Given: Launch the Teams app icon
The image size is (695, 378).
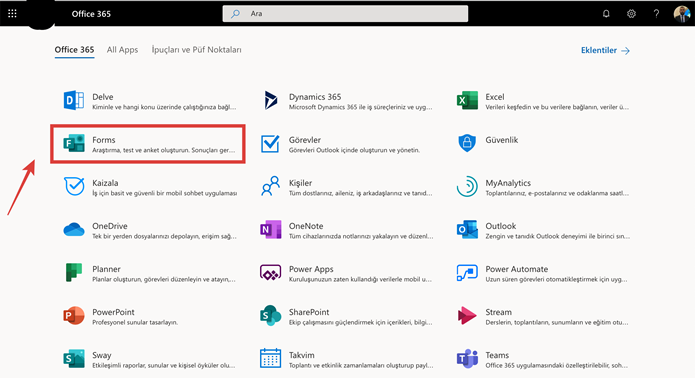Looking at the screenshot, I should [467, 359].
